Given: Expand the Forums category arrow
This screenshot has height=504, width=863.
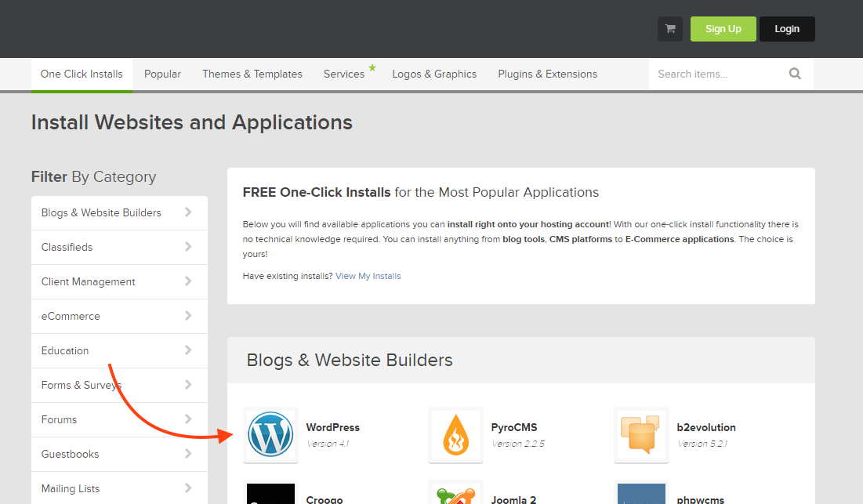Looking at the screenshot, I should [188, 419].
